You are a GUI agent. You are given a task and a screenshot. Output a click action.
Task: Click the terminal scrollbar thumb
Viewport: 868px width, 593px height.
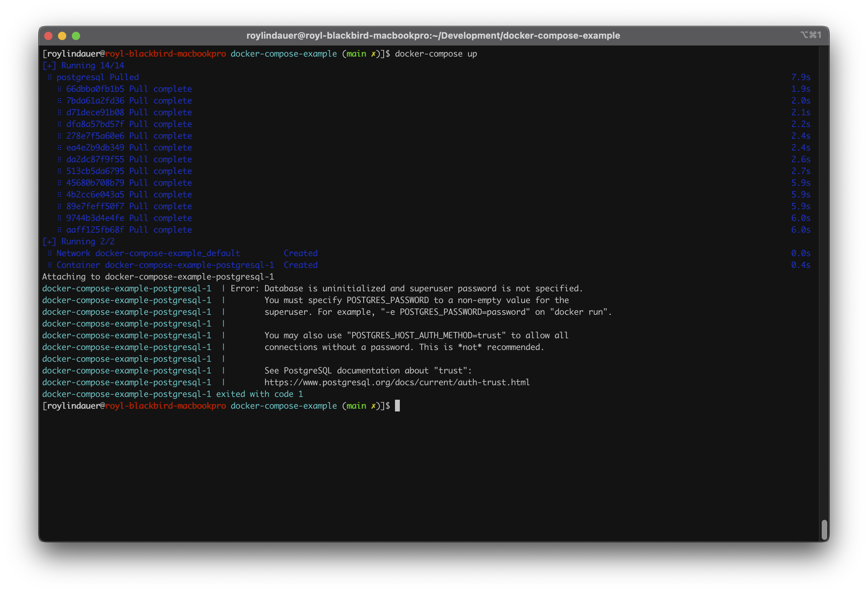(x=825, y=530)
